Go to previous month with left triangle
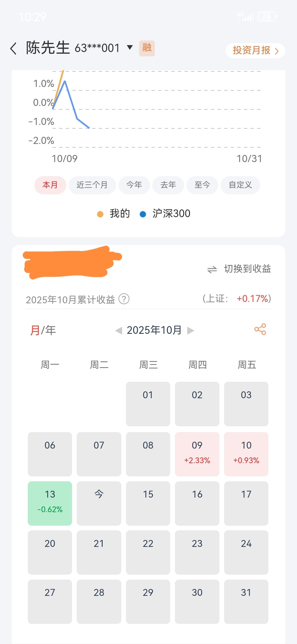 click(x=119, y=330)
